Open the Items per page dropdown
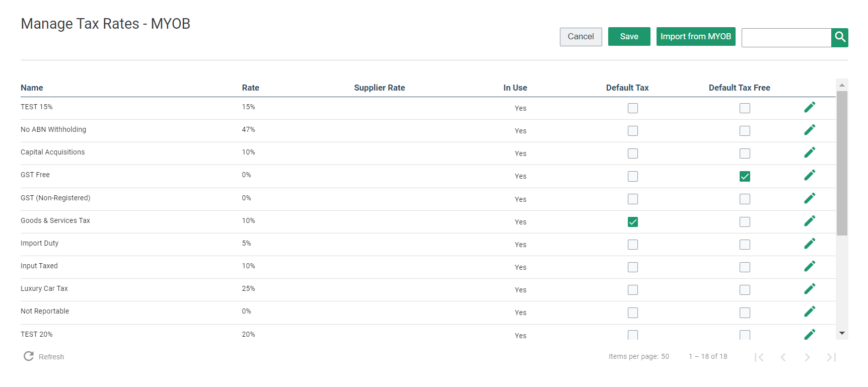Viewport: 868px width, 387px height. point(665,356)
